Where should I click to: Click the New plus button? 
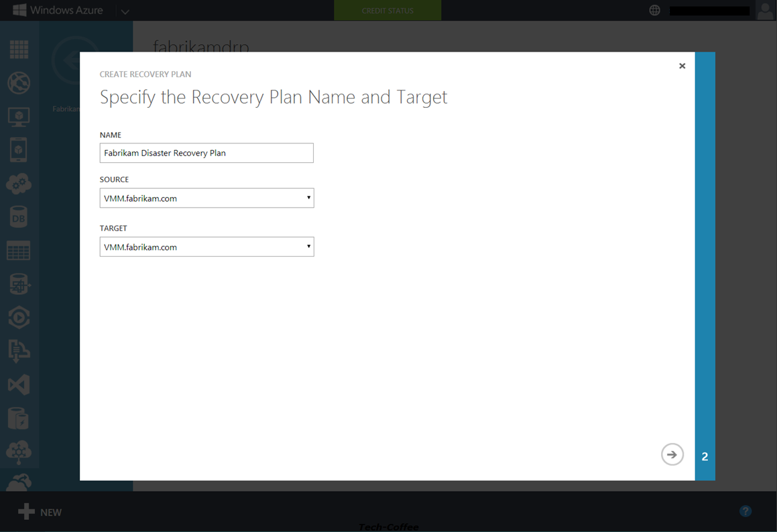click(x=40, y=512)
